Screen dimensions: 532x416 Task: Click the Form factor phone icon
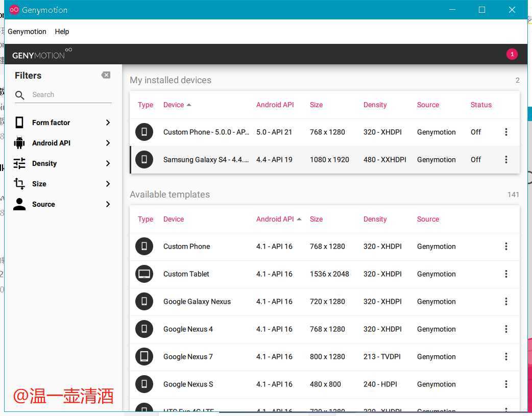tap(19, 122)
